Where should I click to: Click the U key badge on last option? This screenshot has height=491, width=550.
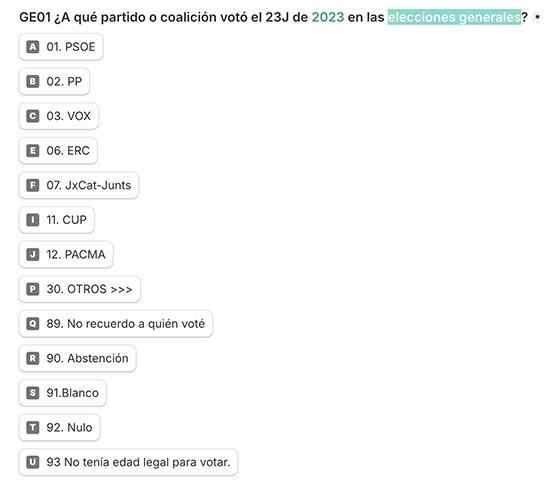(x=33, y=462)
